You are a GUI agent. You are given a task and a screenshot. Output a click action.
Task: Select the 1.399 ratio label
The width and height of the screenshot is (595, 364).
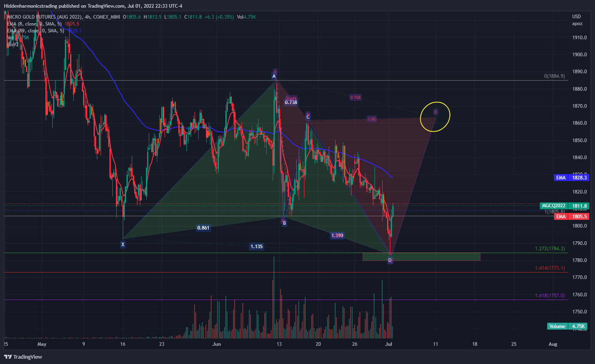337,235
